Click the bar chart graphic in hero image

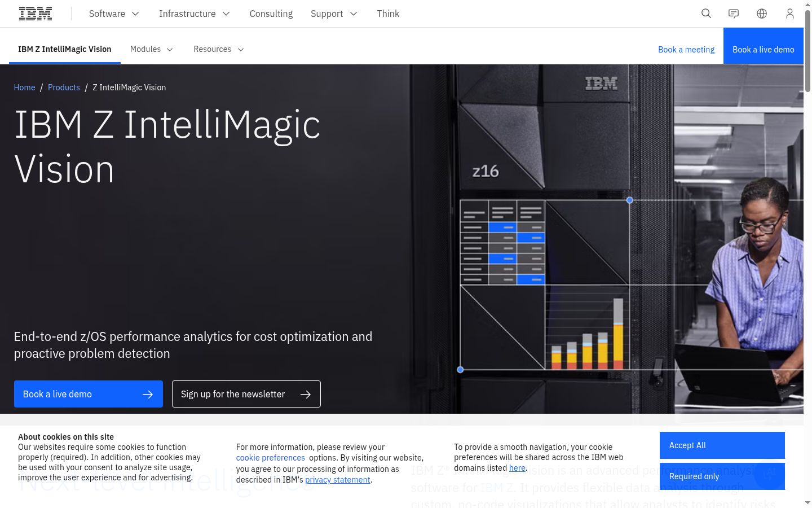[587, 333]
